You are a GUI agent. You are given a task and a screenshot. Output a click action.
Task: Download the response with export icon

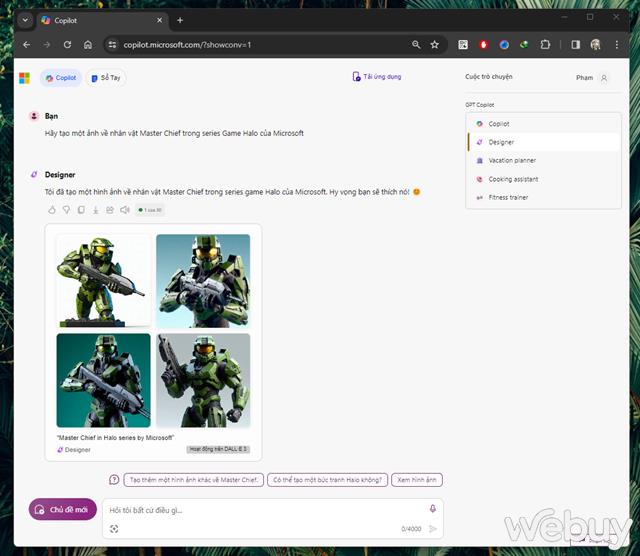tap(96, 210)
